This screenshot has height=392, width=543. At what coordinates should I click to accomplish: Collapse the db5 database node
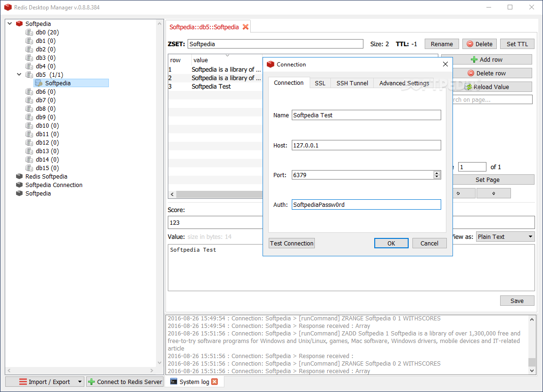(x=19, y=74)
